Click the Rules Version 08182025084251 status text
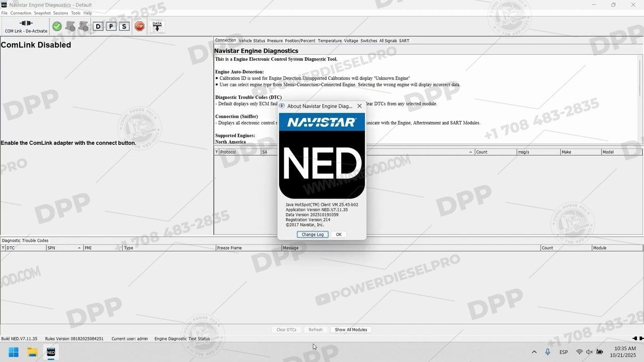This screenshot has width=644, height=362. (x=74, y=339)
